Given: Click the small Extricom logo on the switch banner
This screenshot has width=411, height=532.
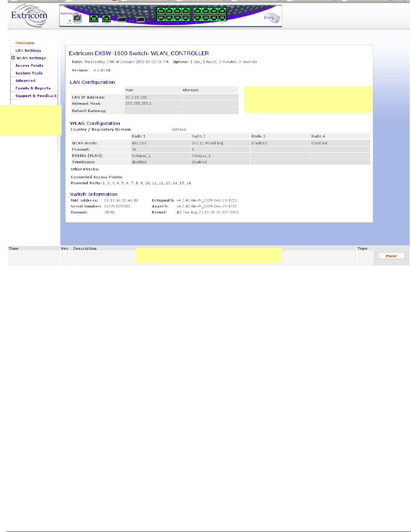Looking at the screenshot, I should [x=272, y=18].
